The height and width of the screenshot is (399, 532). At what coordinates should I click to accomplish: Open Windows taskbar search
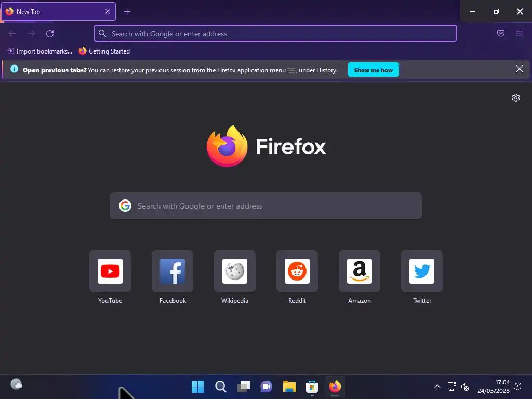[x=220, y=387]
